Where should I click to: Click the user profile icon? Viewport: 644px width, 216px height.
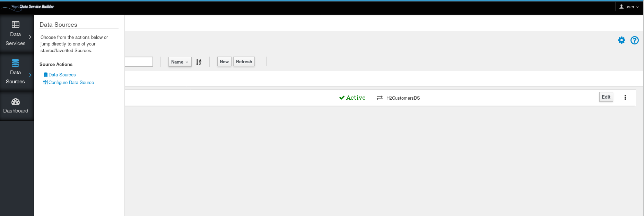coord(621,7)
